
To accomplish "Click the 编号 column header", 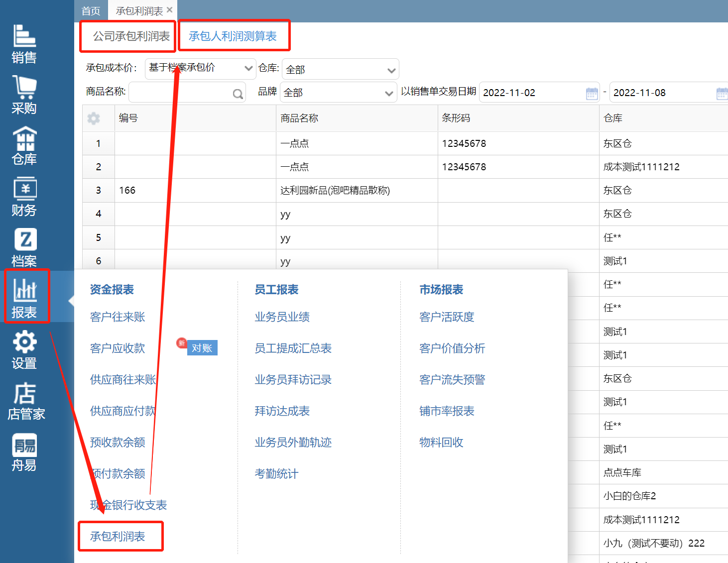I will (195, 118).
